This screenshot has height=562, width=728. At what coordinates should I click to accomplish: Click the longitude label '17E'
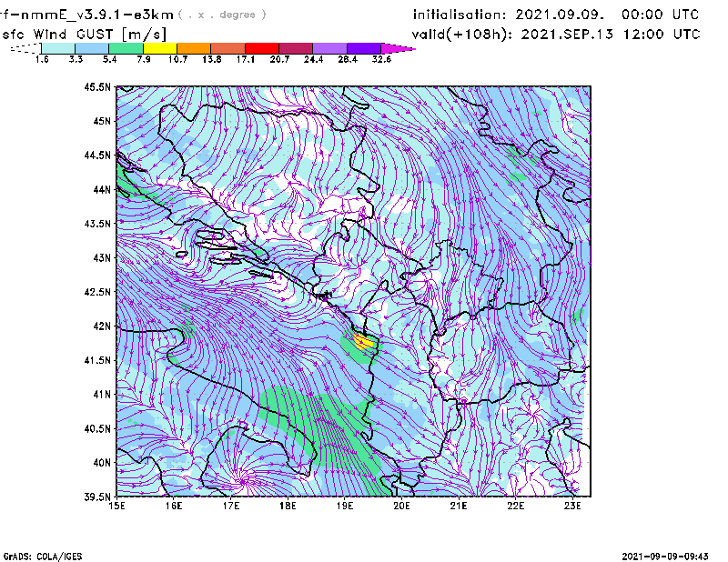pos(231,506)
